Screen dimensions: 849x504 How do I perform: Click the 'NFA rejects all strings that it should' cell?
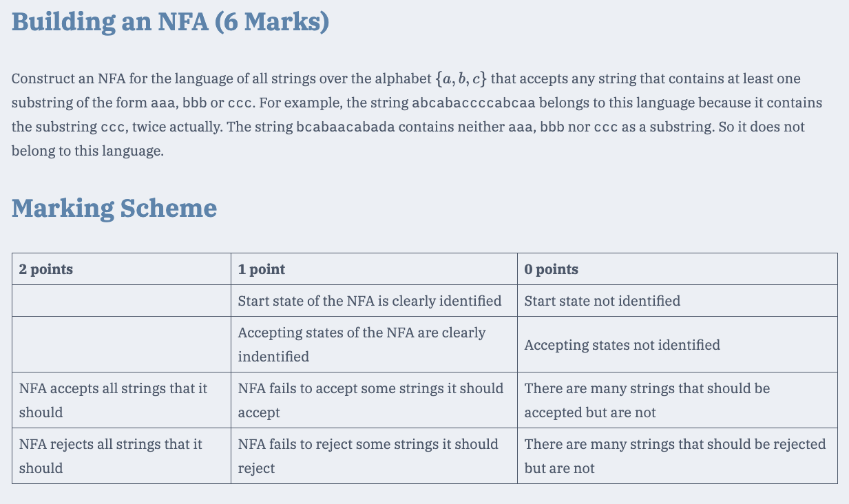121,456
